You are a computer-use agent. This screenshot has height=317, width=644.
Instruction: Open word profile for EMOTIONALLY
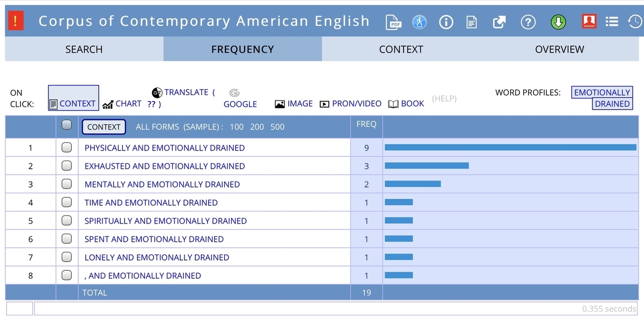(x=602, y=92)
